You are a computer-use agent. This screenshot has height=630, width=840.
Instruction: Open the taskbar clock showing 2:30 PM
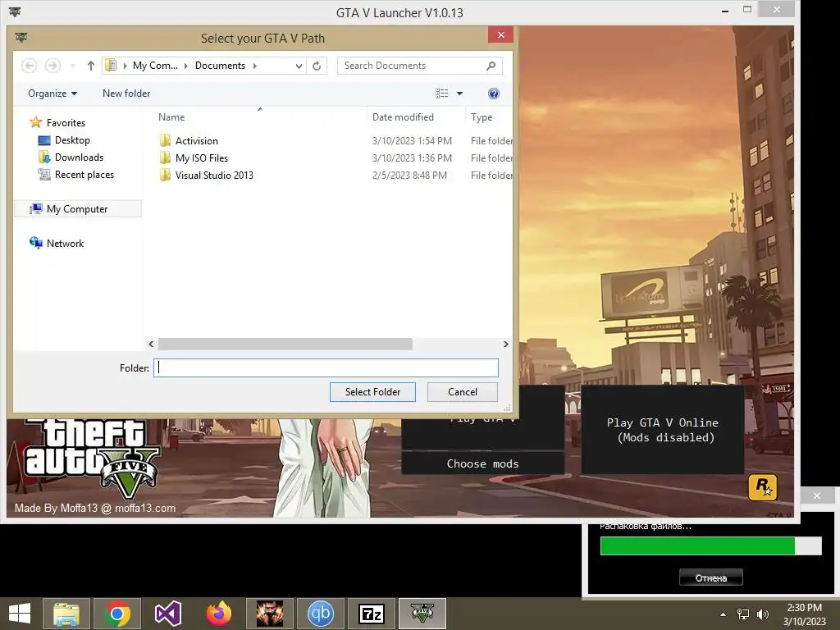804,614
